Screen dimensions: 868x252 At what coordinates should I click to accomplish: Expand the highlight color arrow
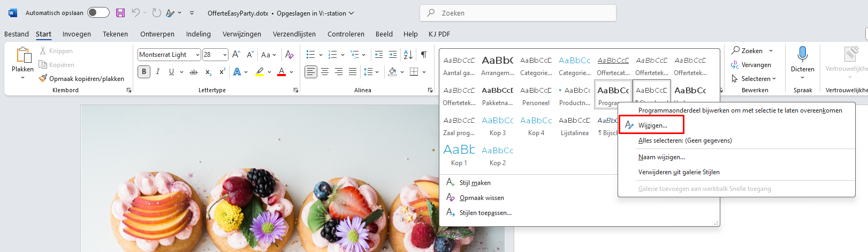[x=270, y=72]
